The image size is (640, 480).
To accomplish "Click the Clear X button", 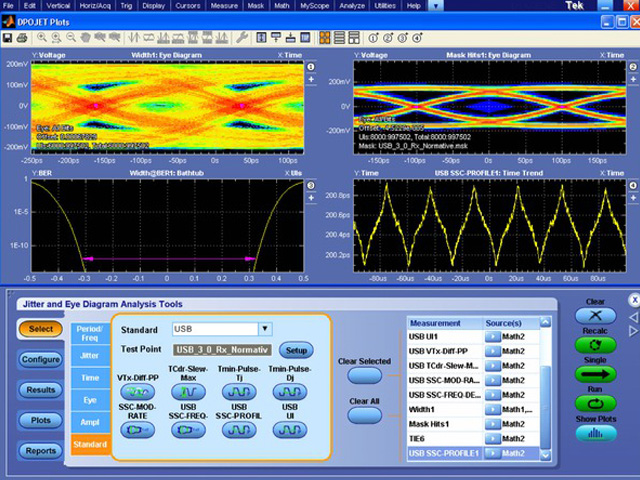I will (596, 316).
